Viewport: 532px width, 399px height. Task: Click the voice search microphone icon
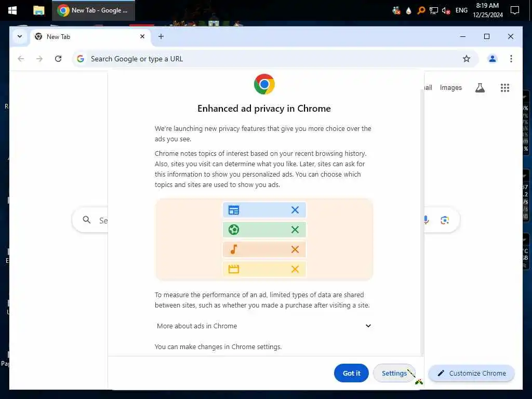(x=426, y=220)
